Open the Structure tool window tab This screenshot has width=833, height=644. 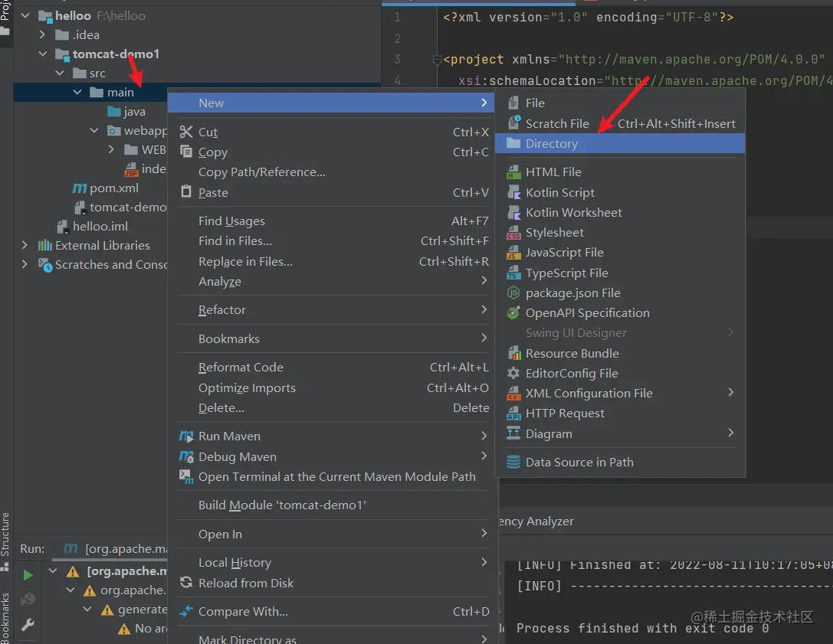pyautogui.click(x=5, y=541)
